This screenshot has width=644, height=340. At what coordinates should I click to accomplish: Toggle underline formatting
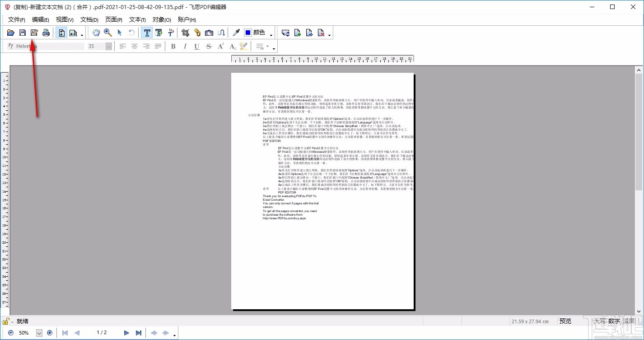(196, 46)
